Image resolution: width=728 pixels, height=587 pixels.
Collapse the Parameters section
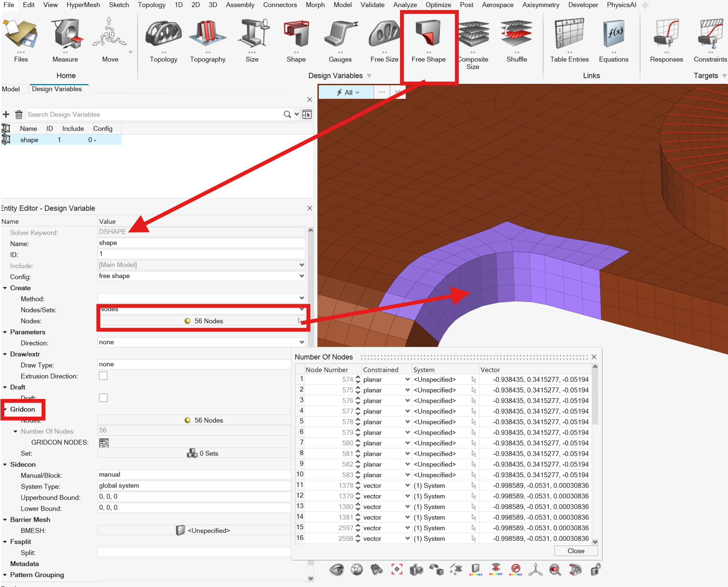pos(5,332)
